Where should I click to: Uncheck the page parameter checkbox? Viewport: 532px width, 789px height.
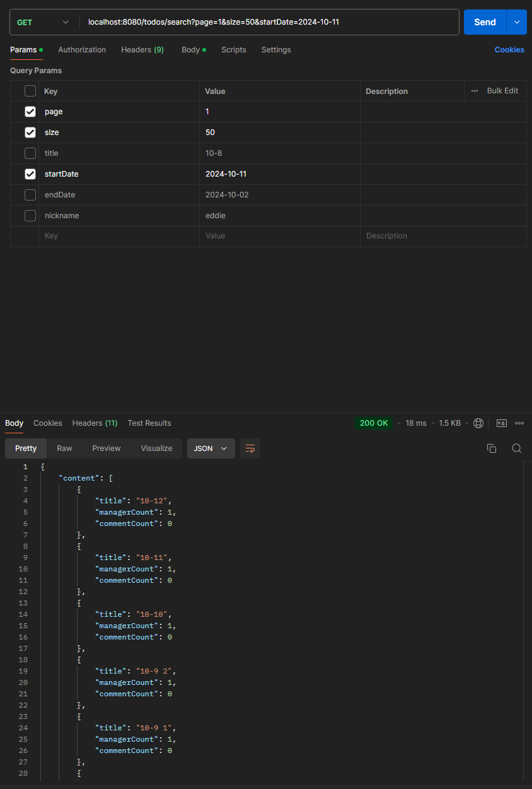pyautogui.click(x=30, y=112)
